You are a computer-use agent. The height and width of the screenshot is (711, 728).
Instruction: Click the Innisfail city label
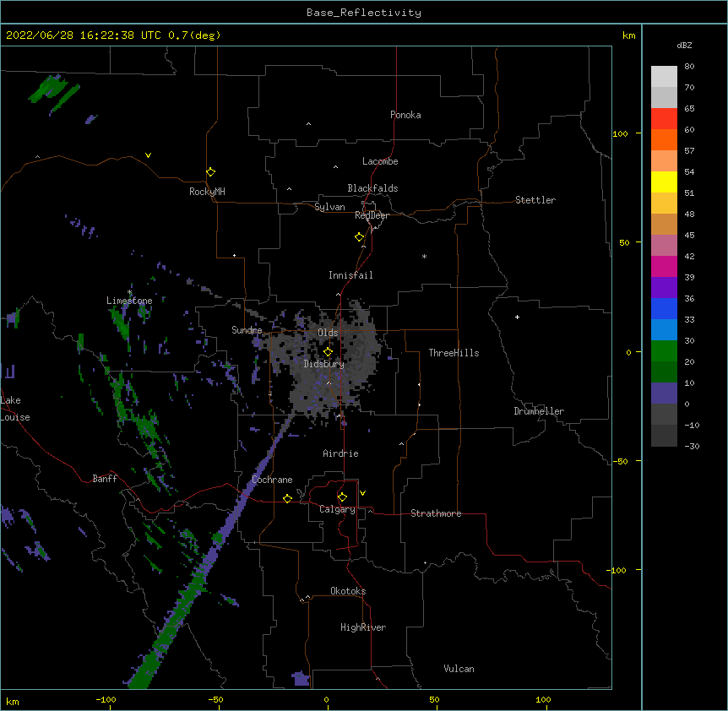[x=350, y=275]
